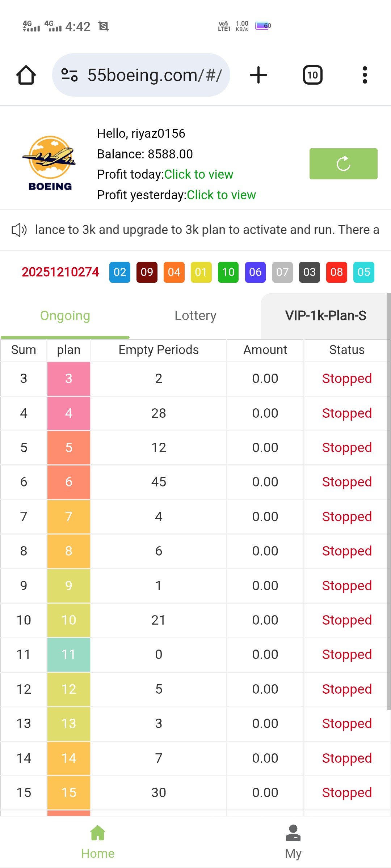391x868 pixels.
Task: Tap the pink plan 3 cell
Action: pyautogui.click(x=69, y=379)
